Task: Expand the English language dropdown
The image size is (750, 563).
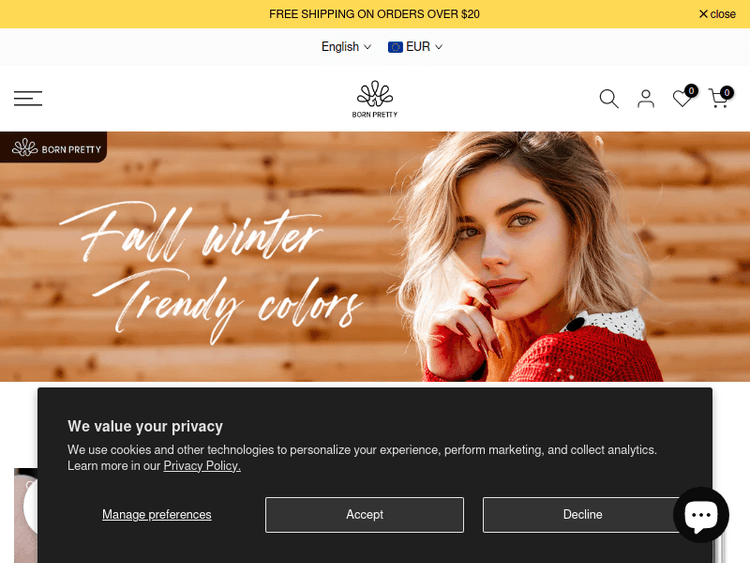Action: (346, 47)
